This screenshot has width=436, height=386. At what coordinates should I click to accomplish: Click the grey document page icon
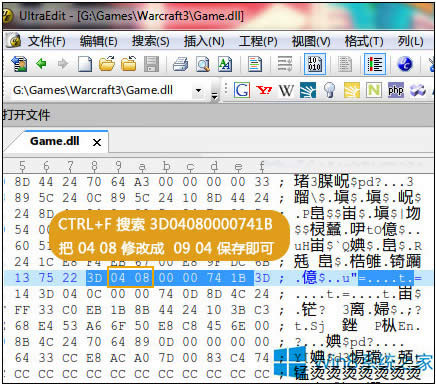click(344, 64)
